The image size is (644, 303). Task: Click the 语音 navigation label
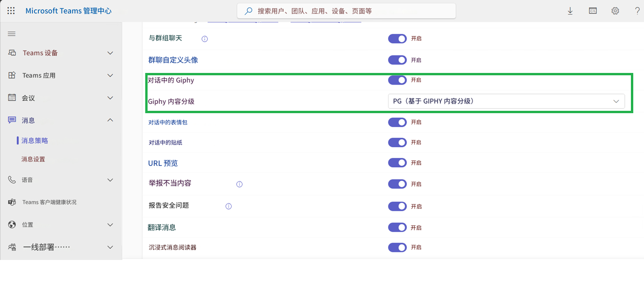point(27,180)
